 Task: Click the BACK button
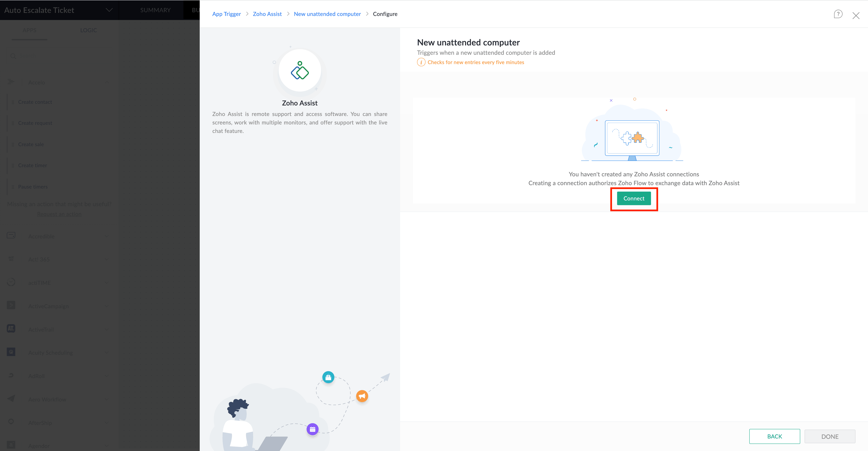click(774, 436)
